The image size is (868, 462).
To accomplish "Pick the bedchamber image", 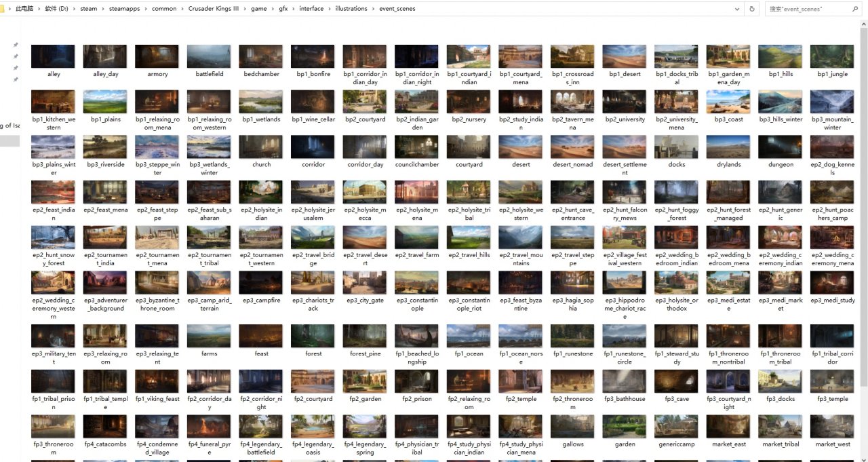I will [261, 56].
